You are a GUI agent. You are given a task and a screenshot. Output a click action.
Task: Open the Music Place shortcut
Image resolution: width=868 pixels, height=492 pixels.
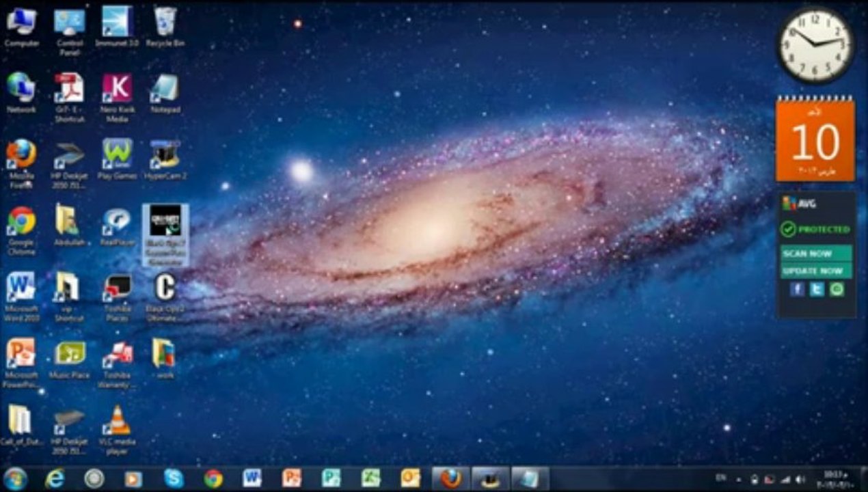pos(70,358)
